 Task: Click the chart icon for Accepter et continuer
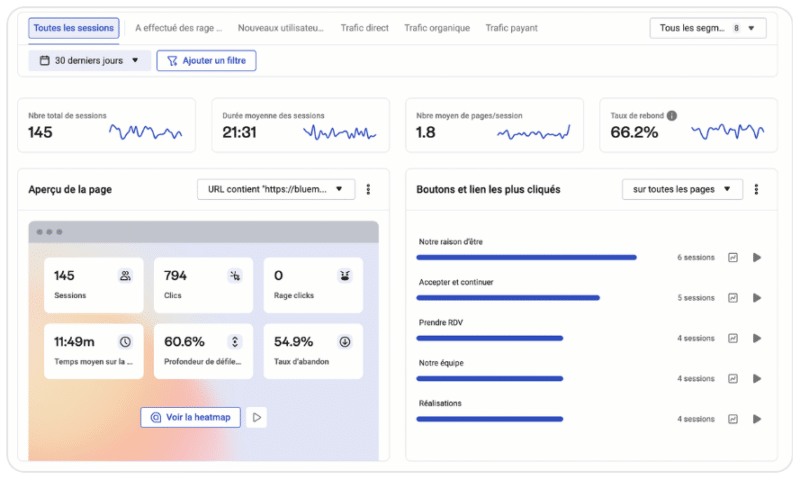tap(733, 298)
